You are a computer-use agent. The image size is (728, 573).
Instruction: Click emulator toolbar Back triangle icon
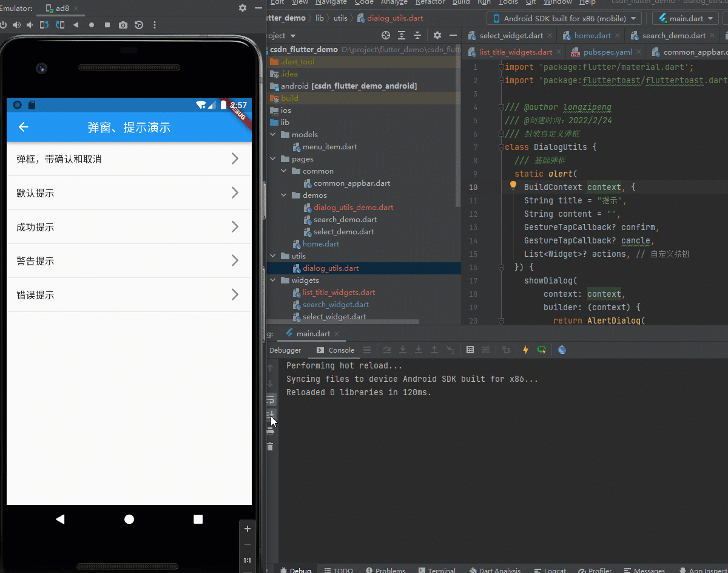tap(76, 25)
